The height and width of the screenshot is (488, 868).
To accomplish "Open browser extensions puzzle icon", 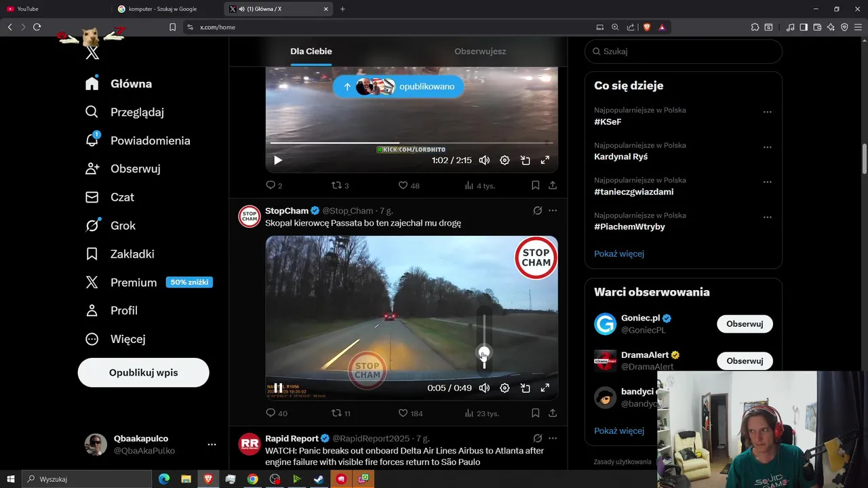I will (x=755, y=27).
